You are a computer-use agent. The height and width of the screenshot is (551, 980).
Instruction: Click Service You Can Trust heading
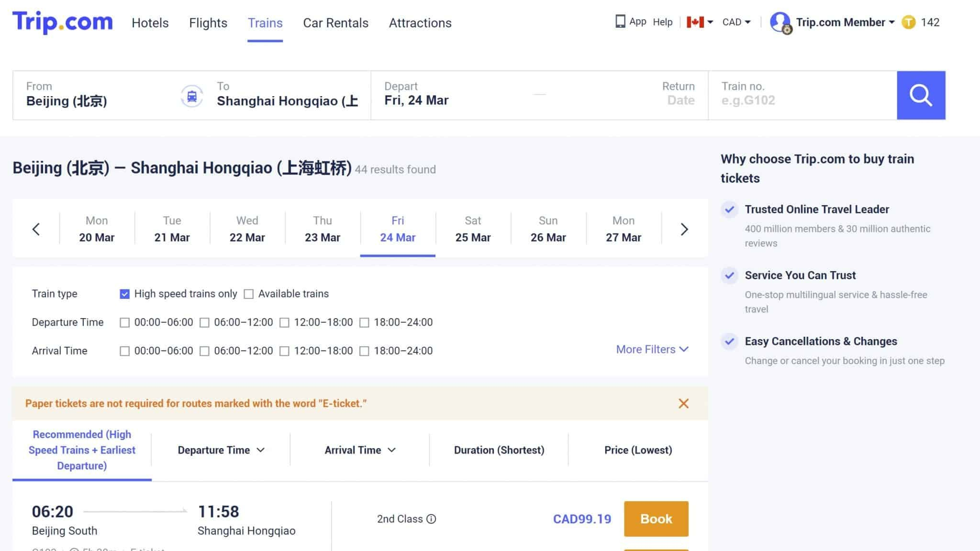(800, 275)
